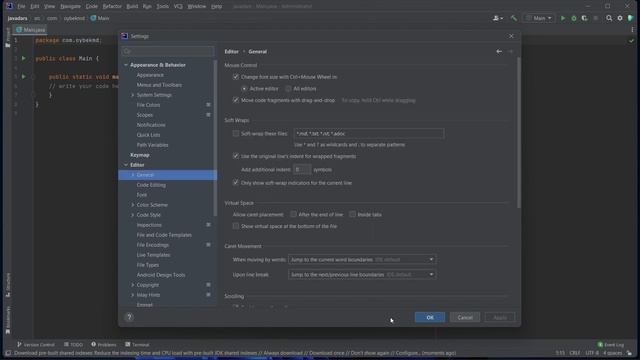Open IDE settings gear icon in toolbar

pos(620,18)
